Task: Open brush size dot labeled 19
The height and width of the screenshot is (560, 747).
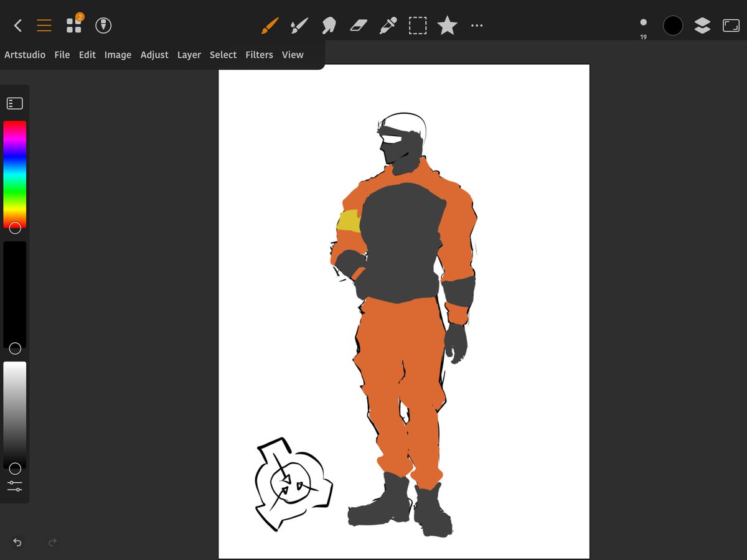Action: click(643, 27)
